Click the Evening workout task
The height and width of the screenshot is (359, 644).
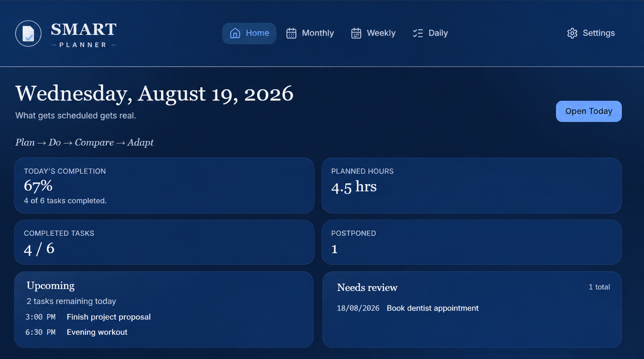pos(97,332)
